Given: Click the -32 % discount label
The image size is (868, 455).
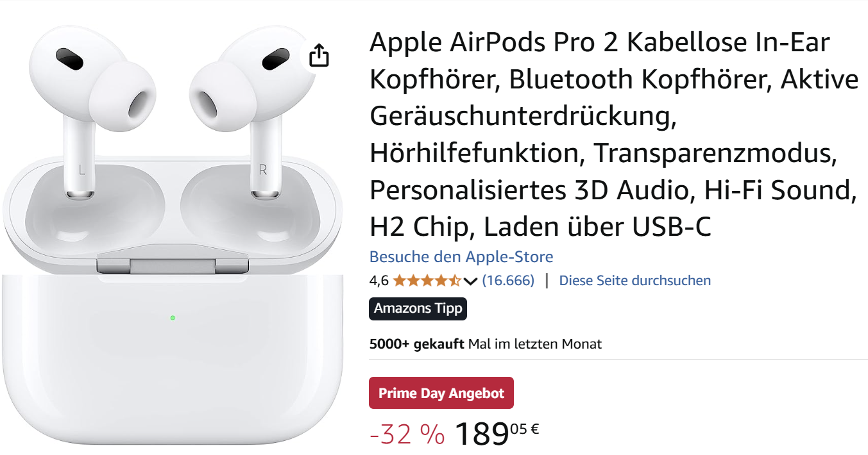Looking at the screenshot, I should 407,434.
